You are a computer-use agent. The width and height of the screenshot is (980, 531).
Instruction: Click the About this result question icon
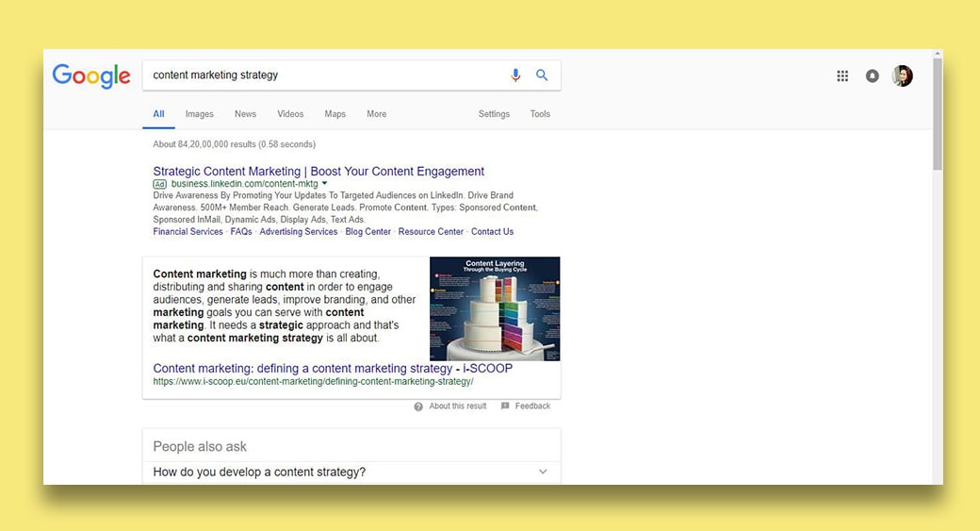[418, 407]
